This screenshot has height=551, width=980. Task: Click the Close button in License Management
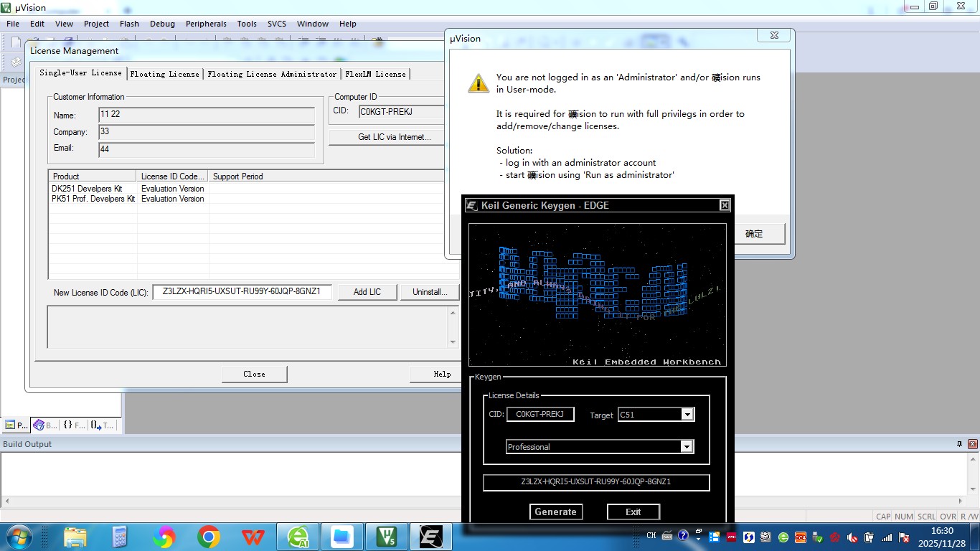254,374
